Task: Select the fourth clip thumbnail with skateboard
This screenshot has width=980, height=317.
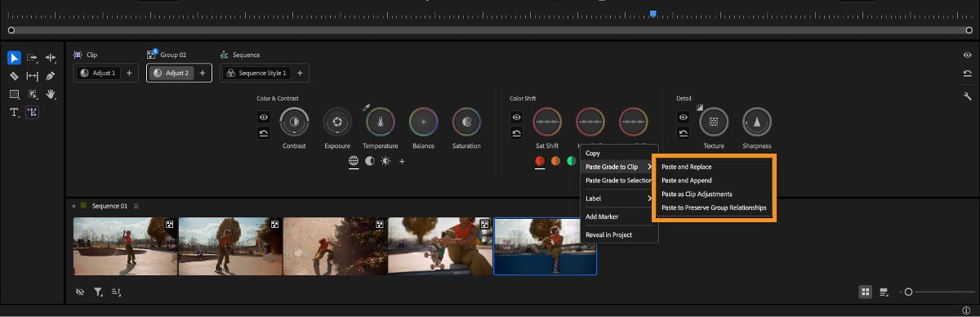Action: click(440, 246)
